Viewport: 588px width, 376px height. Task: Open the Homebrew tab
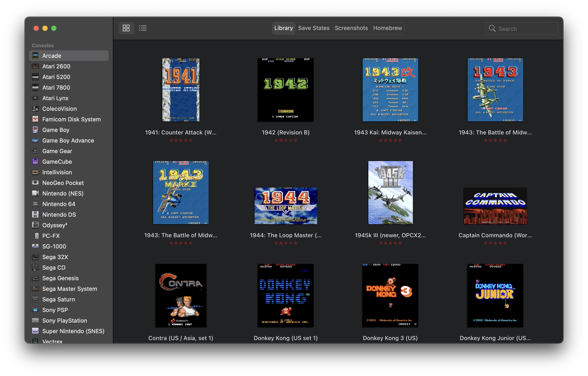click(x=387, y=28)
